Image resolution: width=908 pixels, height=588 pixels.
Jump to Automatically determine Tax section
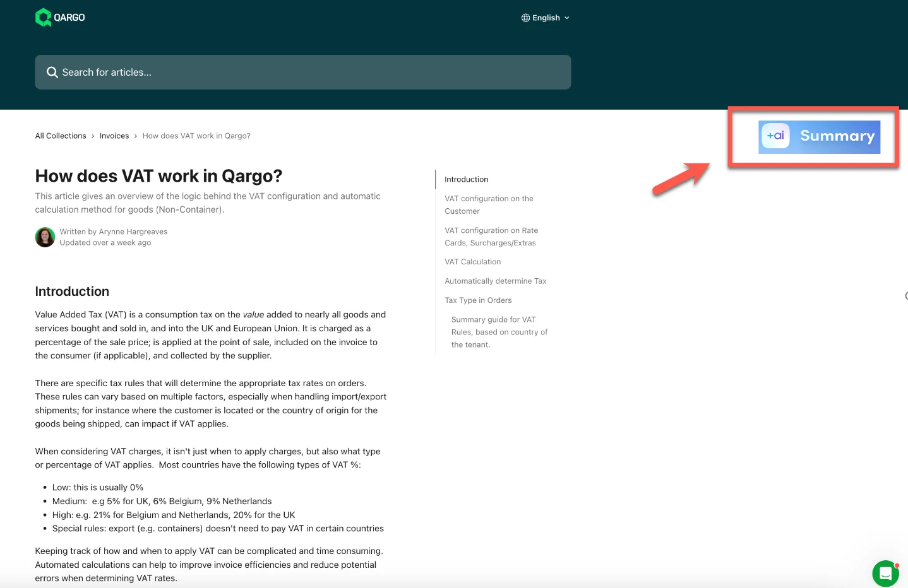pyautogui.click(x=496, y=281)
